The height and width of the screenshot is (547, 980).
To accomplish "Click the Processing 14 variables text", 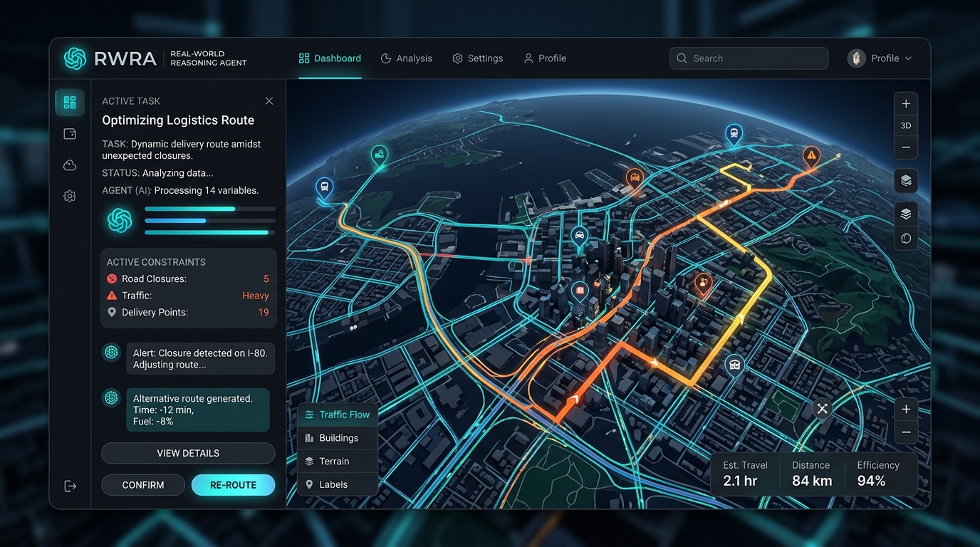I will (207, 191).
